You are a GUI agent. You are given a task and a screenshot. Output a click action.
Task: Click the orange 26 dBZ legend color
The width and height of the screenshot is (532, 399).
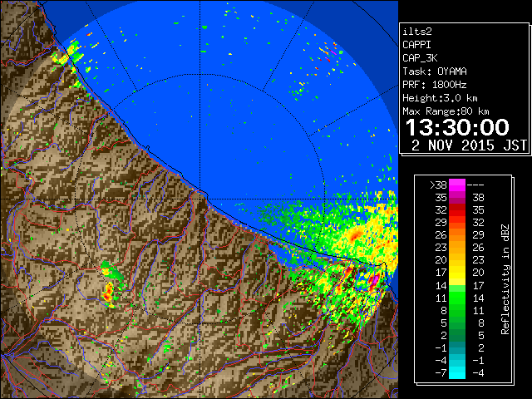pos(457,234)
